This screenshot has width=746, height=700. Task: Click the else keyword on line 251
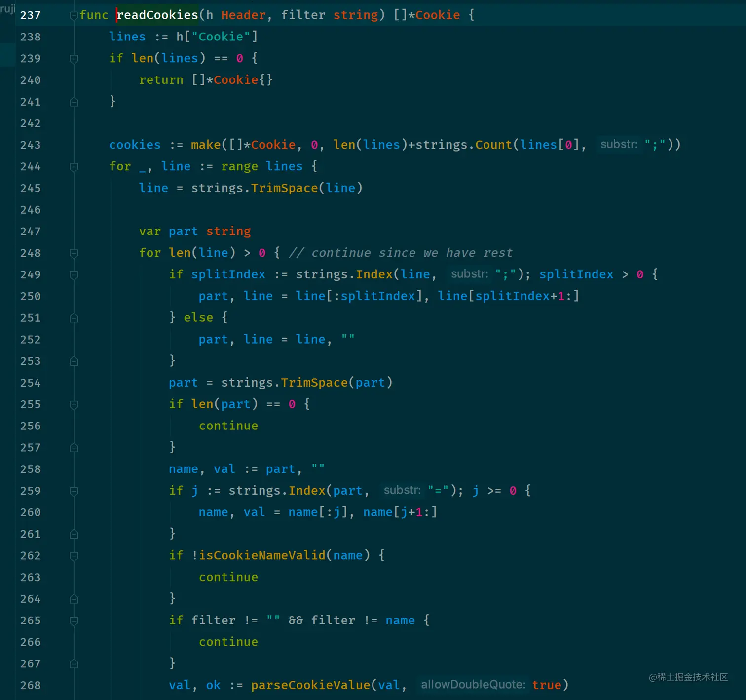point(198,318)
